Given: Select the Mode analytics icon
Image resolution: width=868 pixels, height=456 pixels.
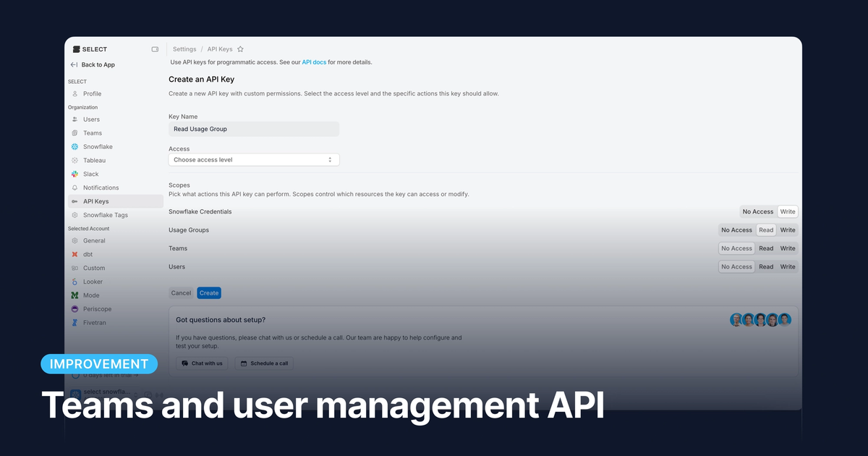Looking at the screenshot, I should [74, 295].
